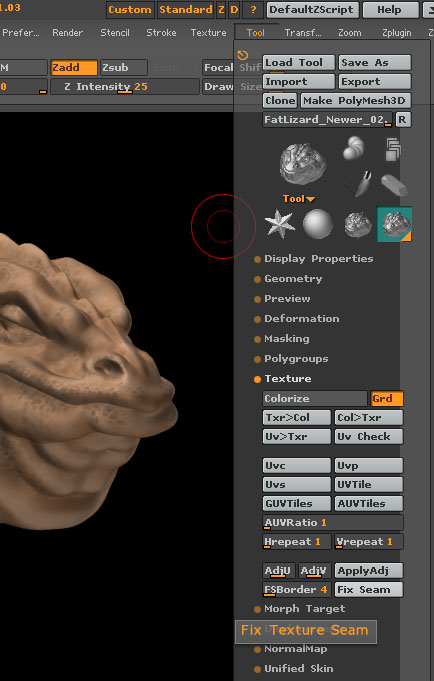The image size is (434, 681).
Task: Click the stacked layers tool icon
Action: pyautogui.click(x=393, y=149)
